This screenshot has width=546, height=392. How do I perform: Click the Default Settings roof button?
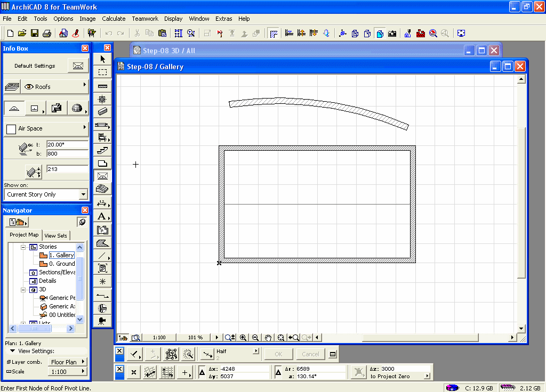[x=78, y=66]
